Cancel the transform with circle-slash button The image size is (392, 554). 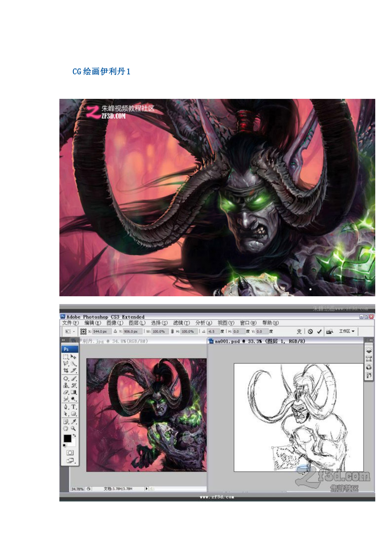(x=310, y=331)
